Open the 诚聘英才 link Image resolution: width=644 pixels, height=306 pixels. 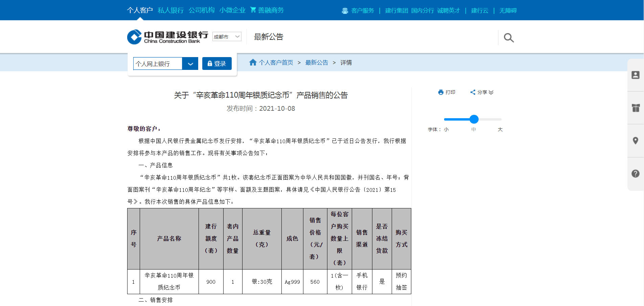tap(448, 10)
